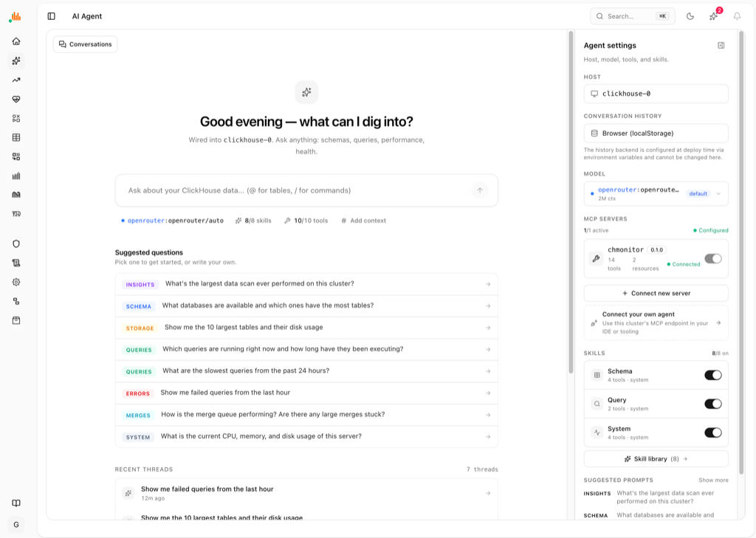The width and height of the screenshot is (756, 538).
Task: Click the Agent settings panel scrollbar
Action: tap(741, 251)
